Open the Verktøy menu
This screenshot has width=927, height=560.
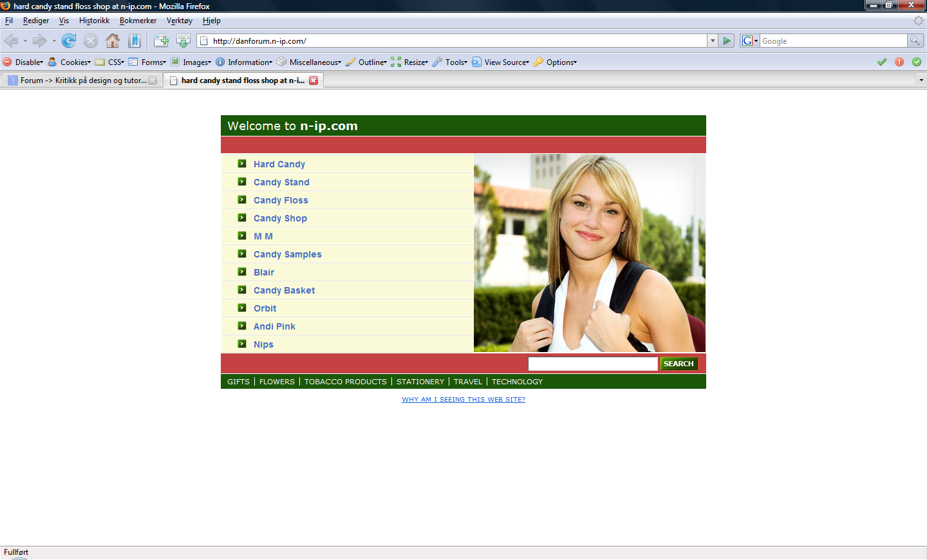click(180, 21)
